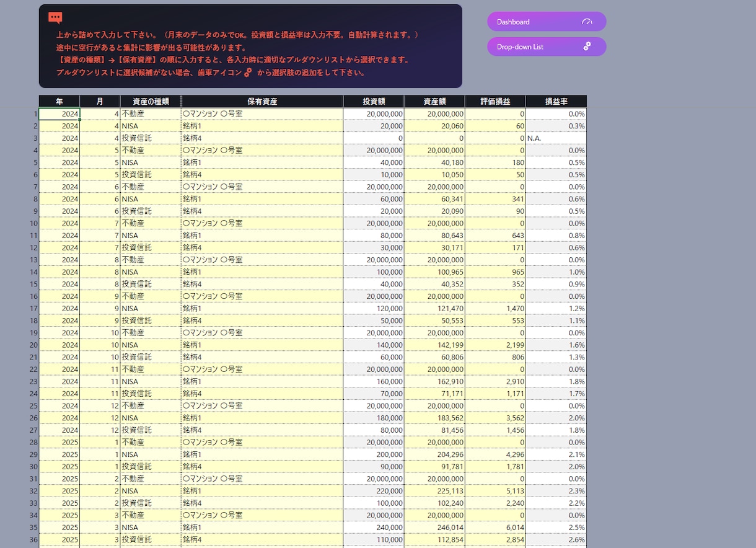756x548 pixels.
Task: Click row number 36
Action: pos(34,539)
